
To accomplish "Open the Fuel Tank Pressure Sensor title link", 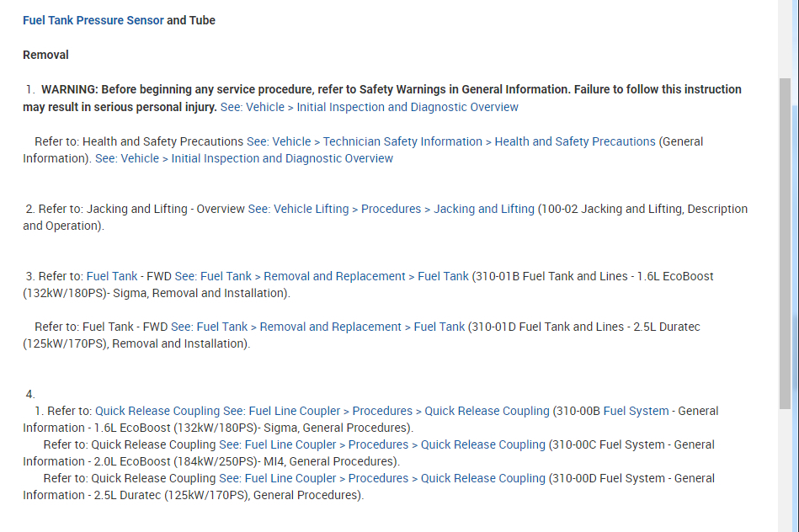I will (93, 20).
